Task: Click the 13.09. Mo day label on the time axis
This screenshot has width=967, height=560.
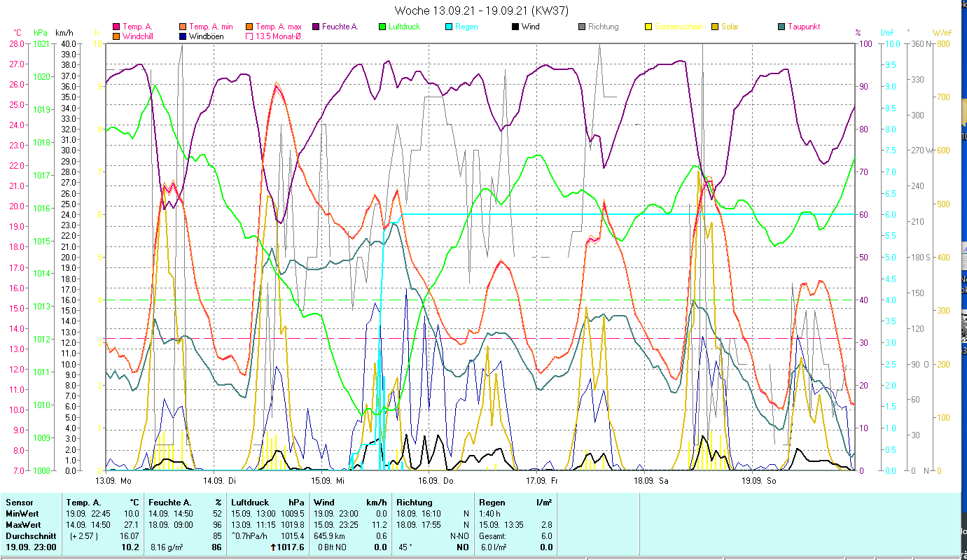Action: click(x=113, y=481)
